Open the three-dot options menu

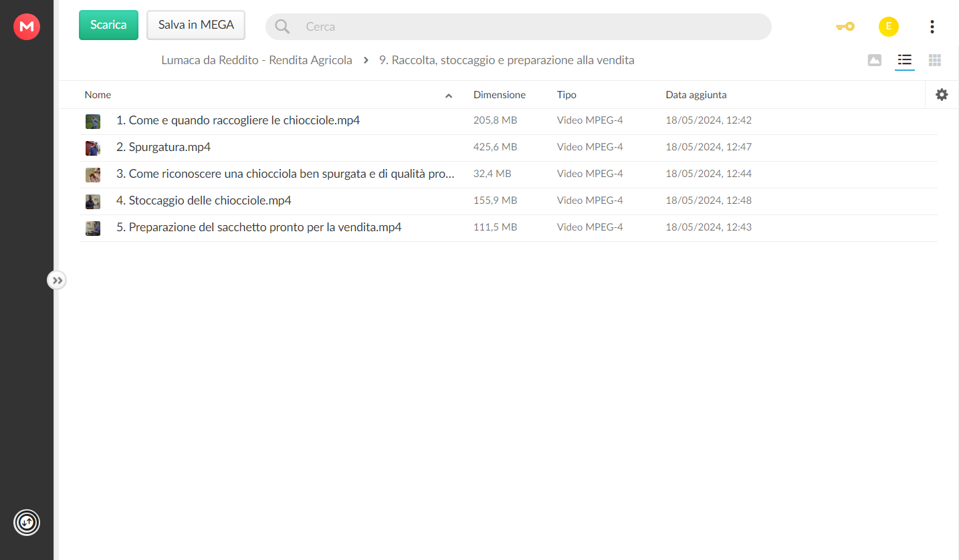[932, 27]
